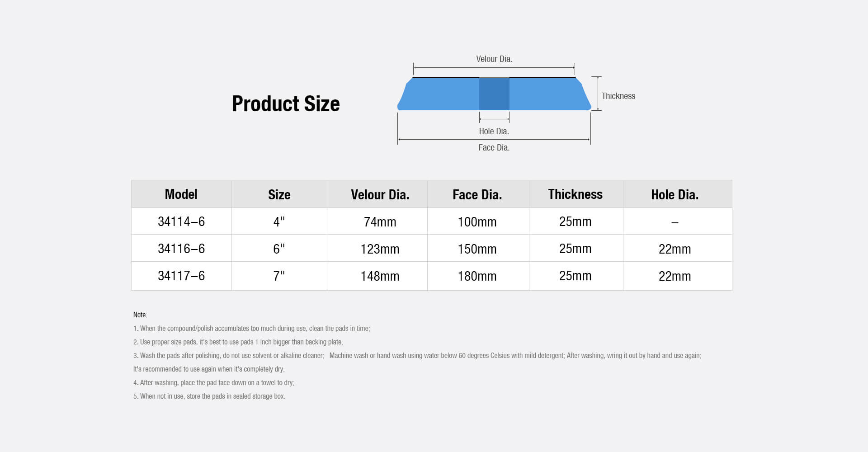
Task: Click the "Face Dia." label under the diagram
Action: pos(494,148)
